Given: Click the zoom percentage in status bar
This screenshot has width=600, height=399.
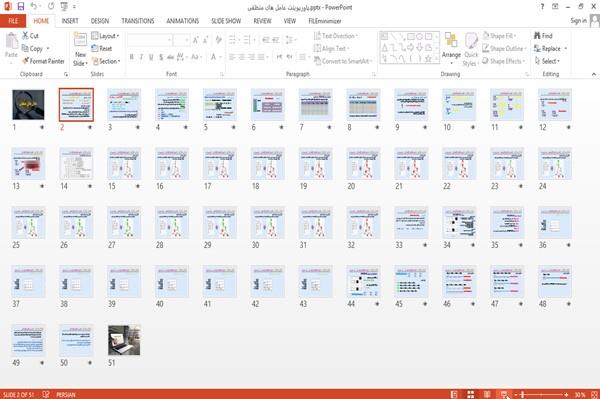Looking at the screenshot, I should [580, 394].
